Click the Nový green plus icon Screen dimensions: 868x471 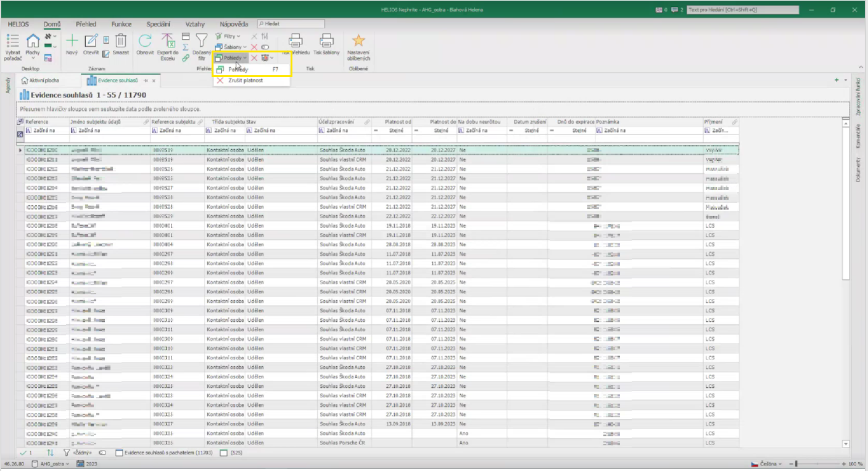(72, 41)
